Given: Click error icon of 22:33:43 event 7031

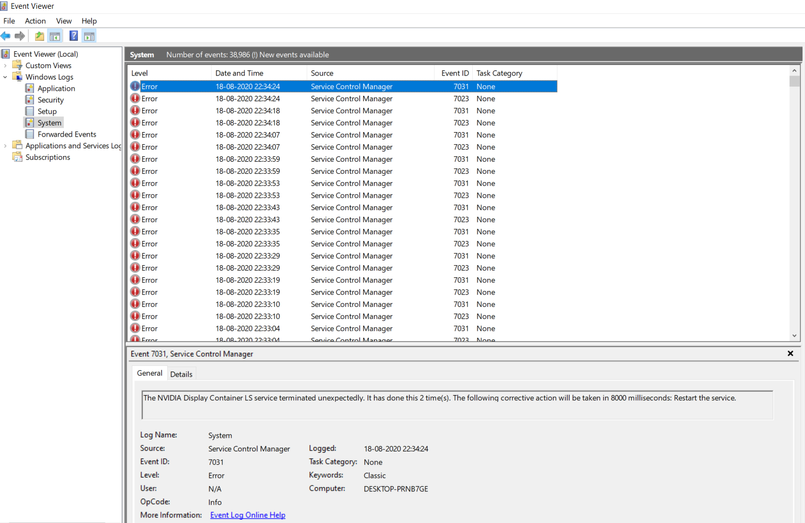Looking at the screenshot, I should (x=135, y=207).
